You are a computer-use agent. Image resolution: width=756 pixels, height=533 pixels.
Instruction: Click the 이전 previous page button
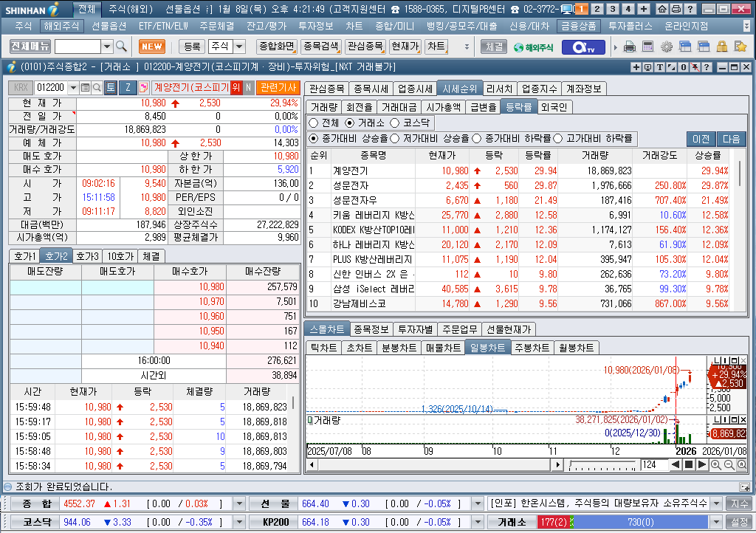tap(701, 139)
